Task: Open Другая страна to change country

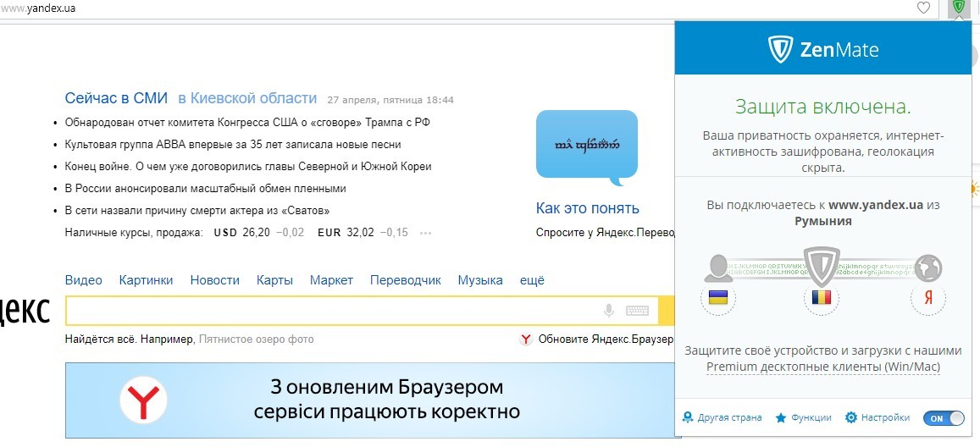Action: coord(723,417)
